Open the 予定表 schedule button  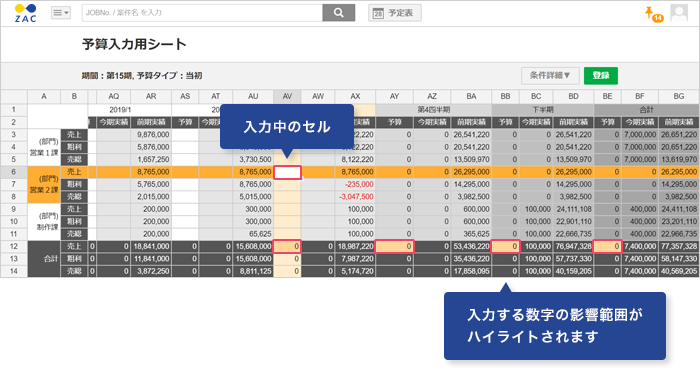(x=395, y=13)
